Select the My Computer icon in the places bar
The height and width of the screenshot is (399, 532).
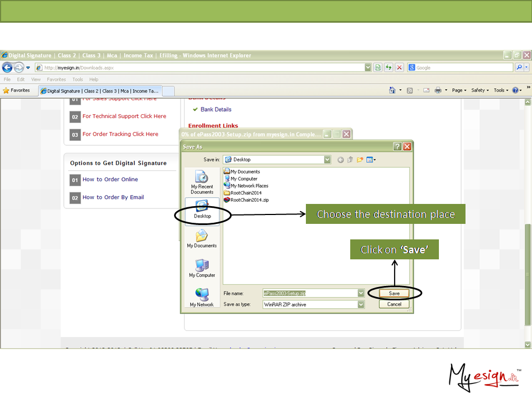[x=202, y=268]
